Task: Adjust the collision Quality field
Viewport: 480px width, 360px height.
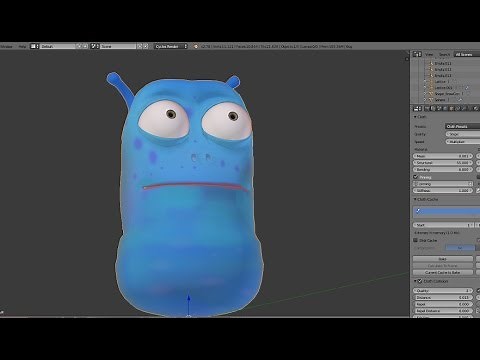Action: [x=443, y=291]
